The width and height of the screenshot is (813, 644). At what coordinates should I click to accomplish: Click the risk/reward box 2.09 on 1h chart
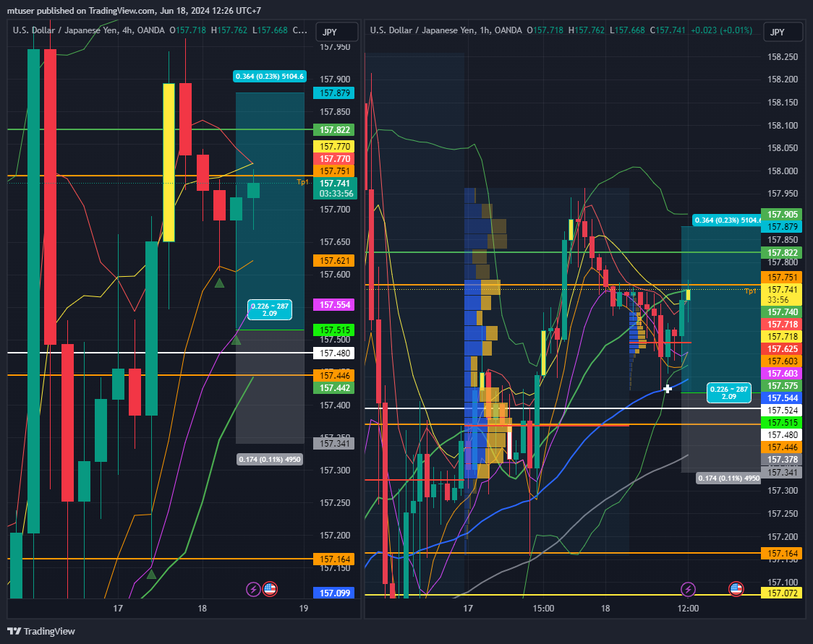click(729, 392)
